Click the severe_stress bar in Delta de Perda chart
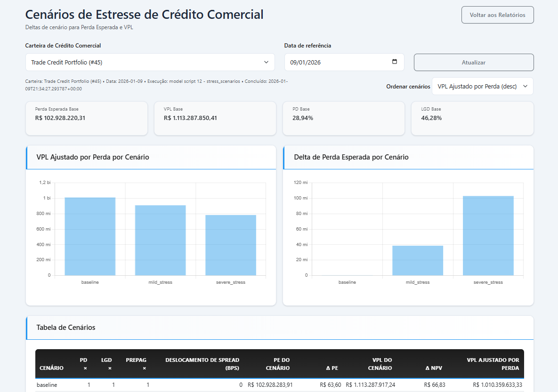This screenshot has width=558, height=392. (488, 235)
